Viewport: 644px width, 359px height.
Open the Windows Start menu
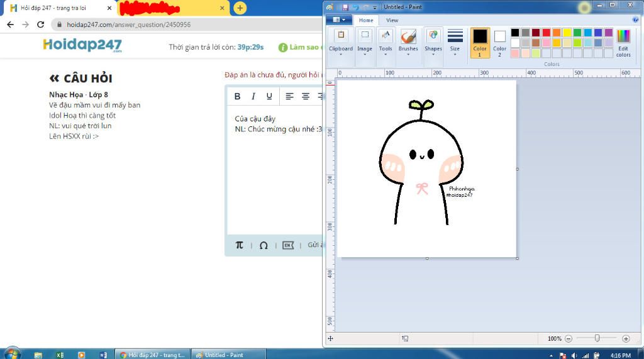11,354
